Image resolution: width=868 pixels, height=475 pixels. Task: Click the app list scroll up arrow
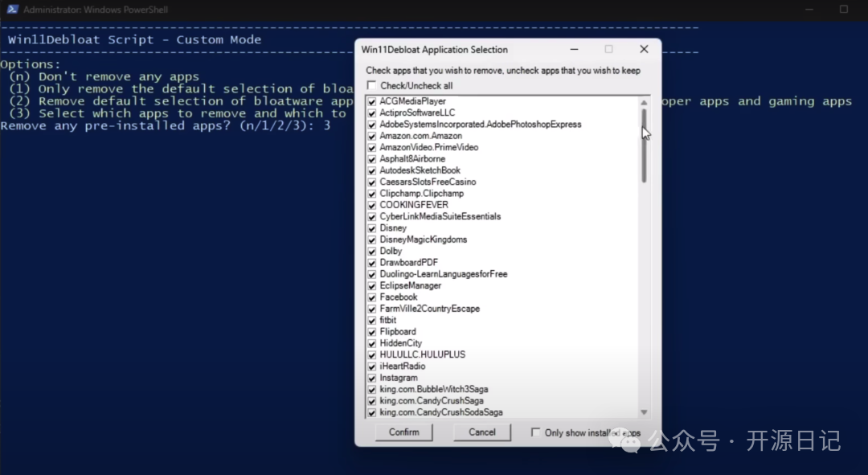[644, 103]
